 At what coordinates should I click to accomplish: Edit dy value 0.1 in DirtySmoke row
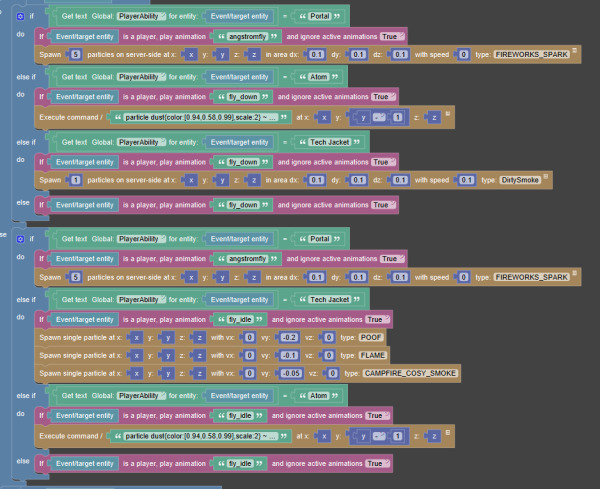point(358,180)
